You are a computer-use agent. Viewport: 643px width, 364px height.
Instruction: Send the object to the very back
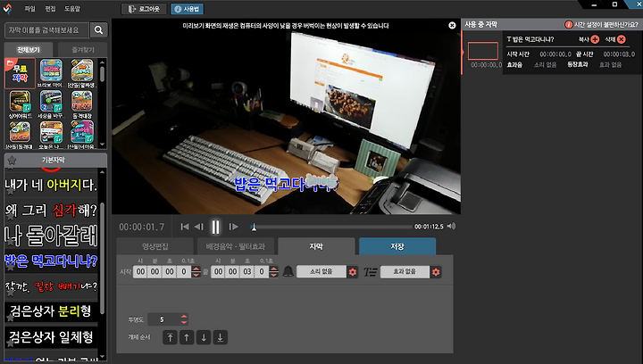(221, 337)
